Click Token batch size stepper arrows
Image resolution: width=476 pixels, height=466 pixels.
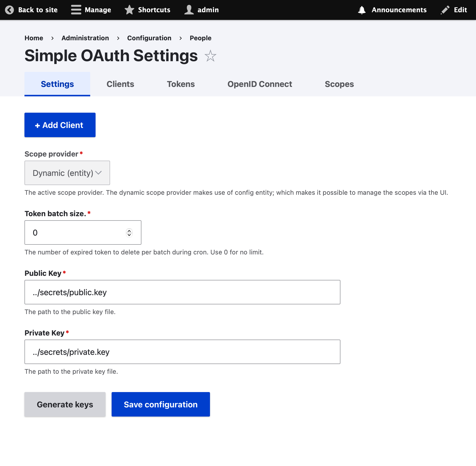pos(129,232)
